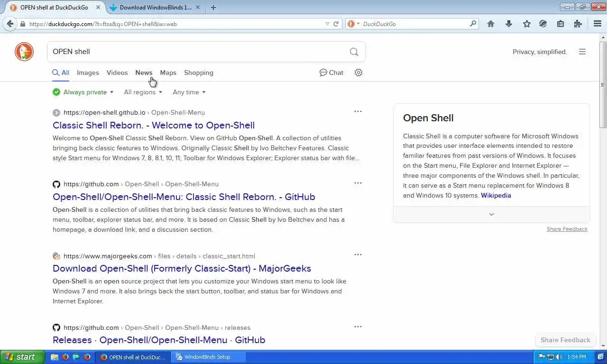Follow the Wikipedia link in info panel
This screenshot has height=364, width=607.
tap(496, 195)
